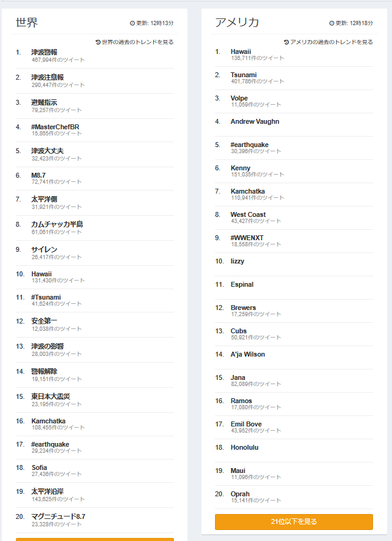Open the 津波警報 trend in 世界 list
The height and width of the screenshot is (541, 392).
tap(44, 52)
